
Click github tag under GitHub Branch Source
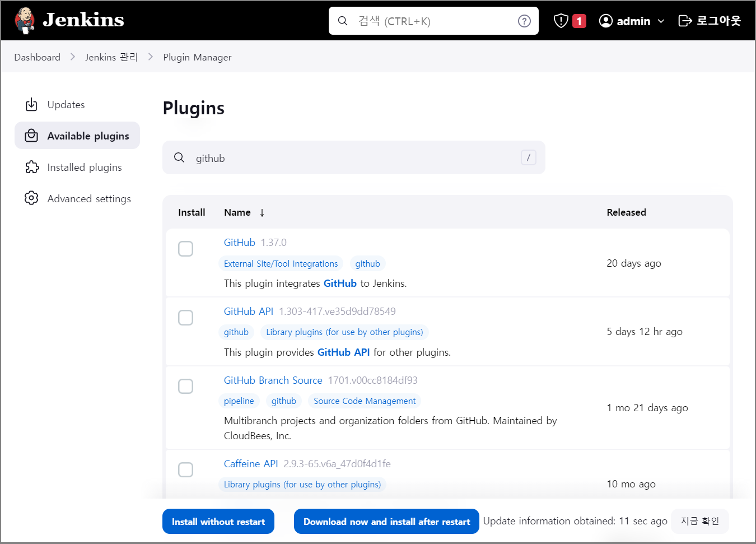[284, 401]
